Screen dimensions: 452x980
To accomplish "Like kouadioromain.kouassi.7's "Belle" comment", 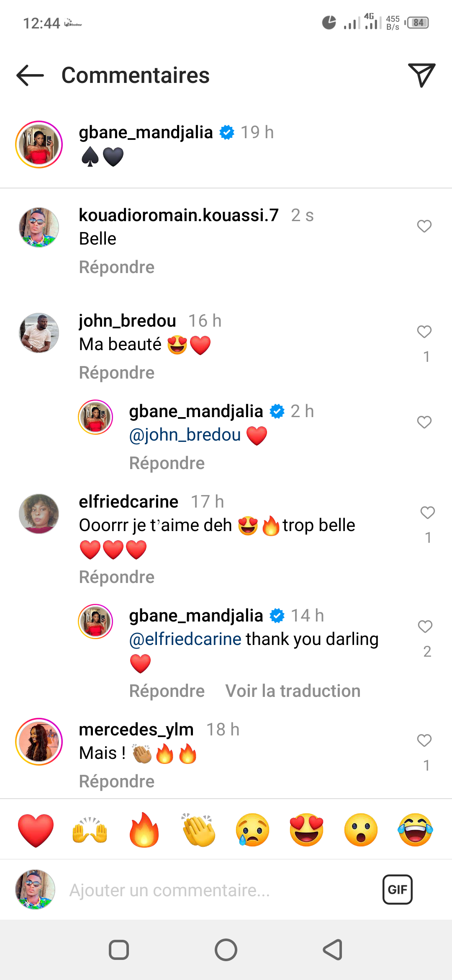I will tap(424, 226).
